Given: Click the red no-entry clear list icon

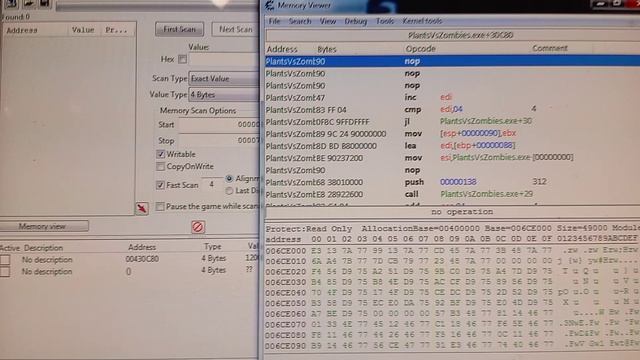Looking at the screenshot, I should point(198,227).
